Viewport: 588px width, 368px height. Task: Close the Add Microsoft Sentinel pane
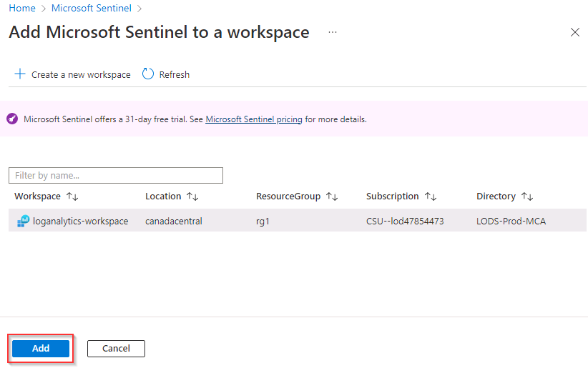pyautogui.click(x=575, y=32)
